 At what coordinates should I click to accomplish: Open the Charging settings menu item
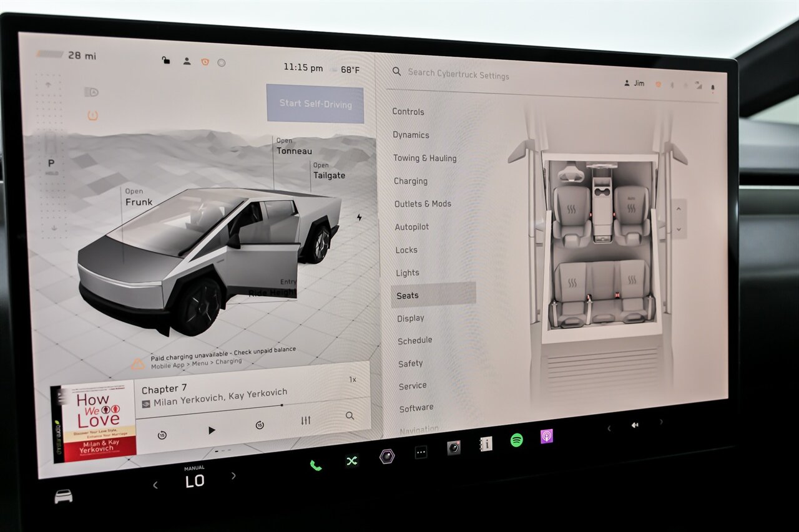tap(410, 181)
